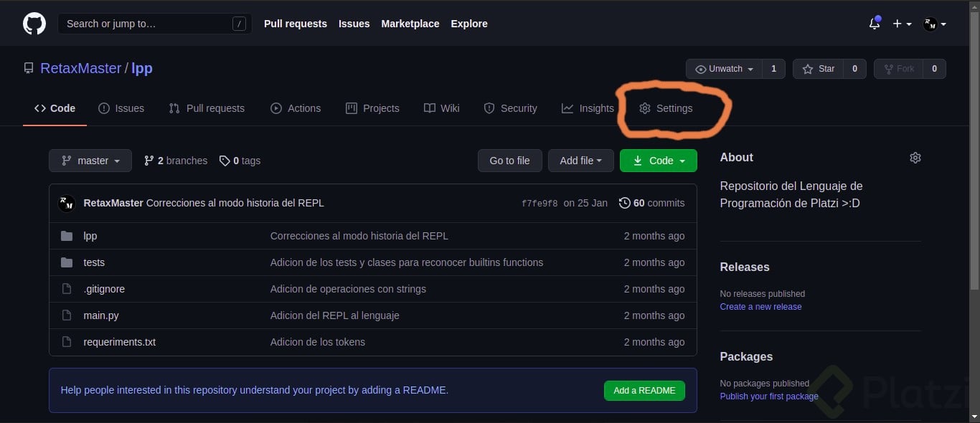980x423 pixels.
Task: Open the RetaxMaster commit author link
Action: pyautogui.click(x=113, y=203)
